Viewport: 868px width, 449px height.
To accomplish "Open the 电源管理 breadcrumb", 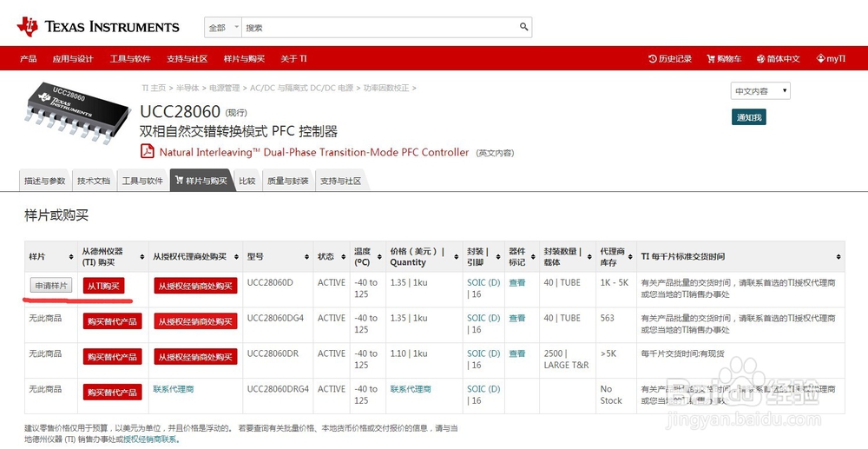I will [224, 88].
